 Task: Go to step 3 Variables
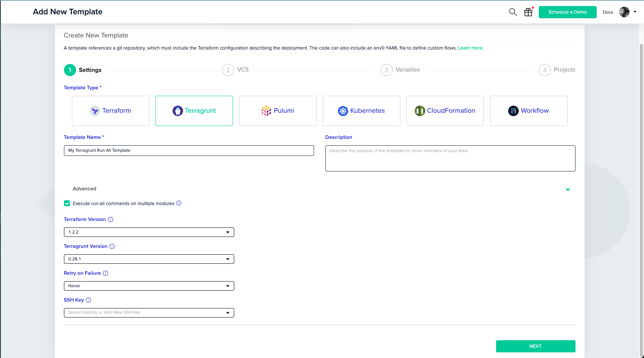coord(400,70)
